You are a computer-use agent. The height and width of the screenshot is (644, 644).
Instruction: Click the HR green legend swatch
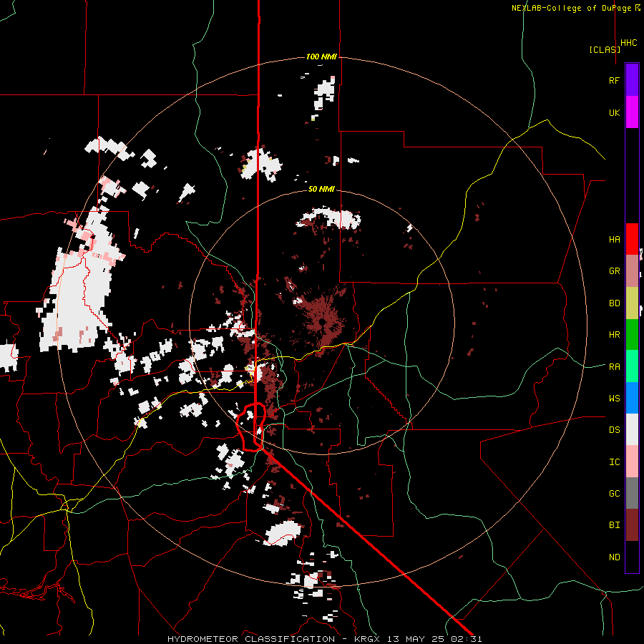(632, 335)
